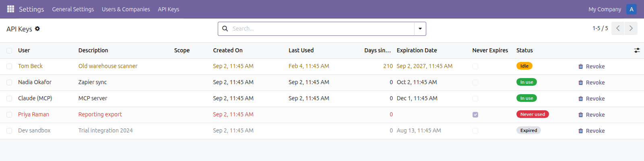The width and height of the screenshot is (644, 161).
Task: Click the Never used status badge
Action: click(533, 114)
